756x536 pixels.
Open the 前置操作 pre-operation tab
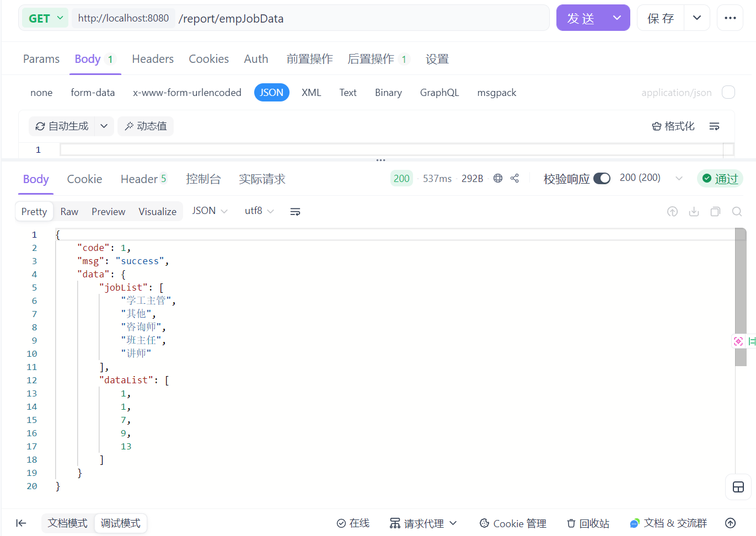[x=309, y=59]
